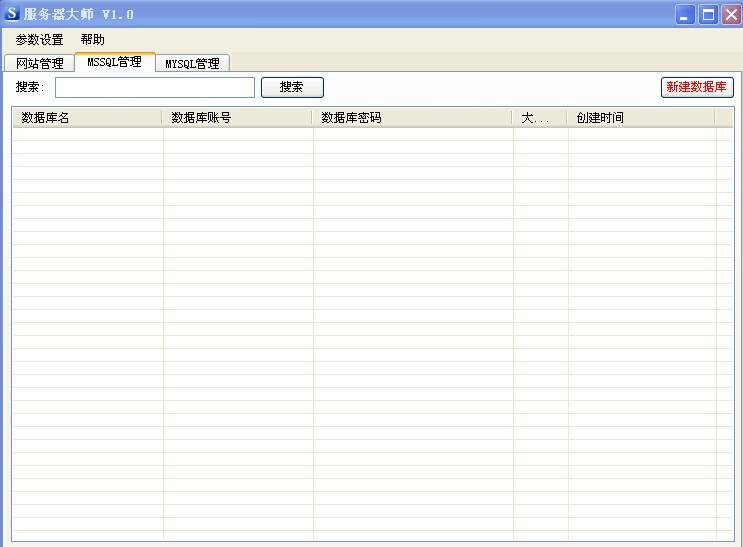Close the 服务器大师 window
This screenshot has height=547, width=743.
pos(730,14)
